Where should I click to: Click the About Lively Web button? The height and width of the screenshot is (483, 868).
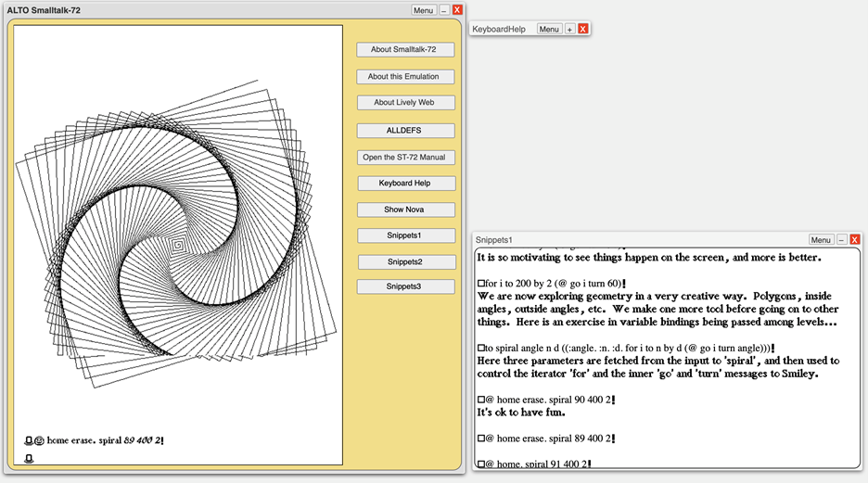[403, 103]
